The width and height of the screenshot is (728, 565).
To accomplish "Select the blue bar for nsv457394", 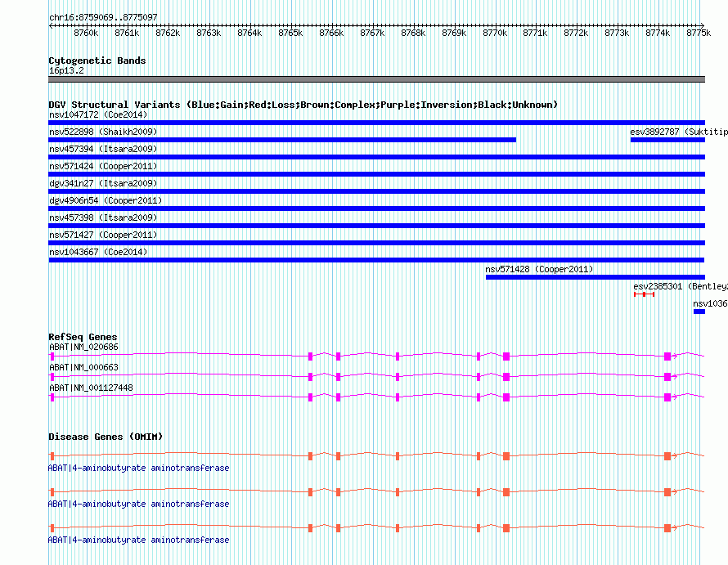I will click(x=376, y=157).
